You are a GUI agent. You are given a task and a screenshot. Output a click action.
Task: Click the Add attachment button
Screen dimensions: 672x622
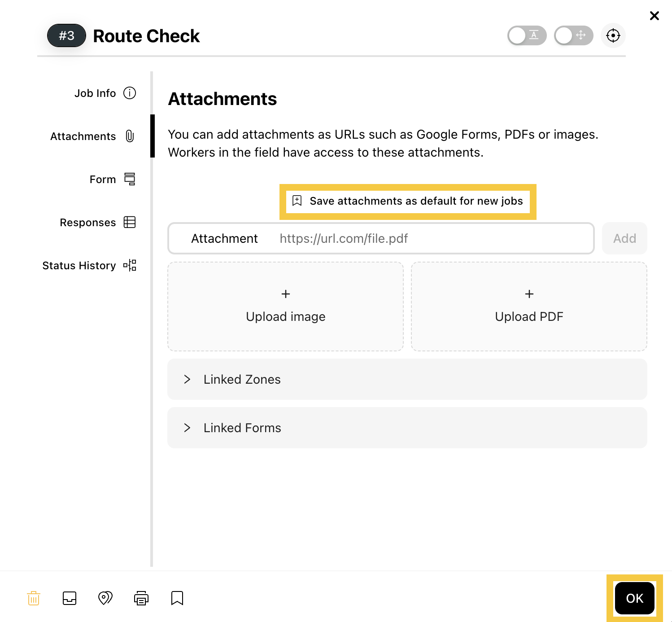click(624, 238)
